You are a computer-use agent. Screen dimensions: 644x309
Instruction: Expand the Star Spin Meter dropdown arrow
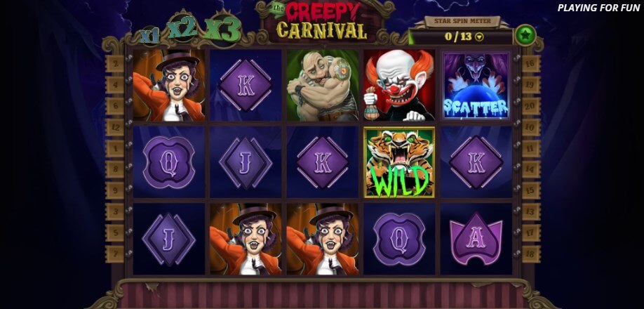479,37
